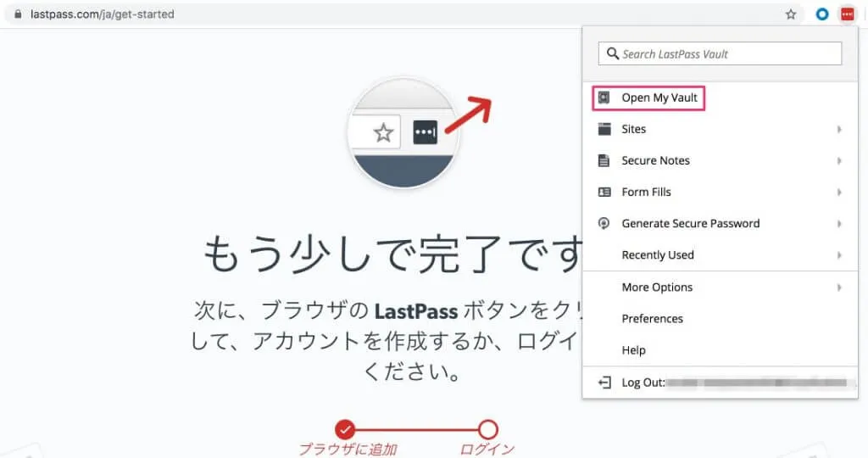Screen dimensions: 868x458
Task: Open Help from the LastPass menu
Action: click(721, 350)
